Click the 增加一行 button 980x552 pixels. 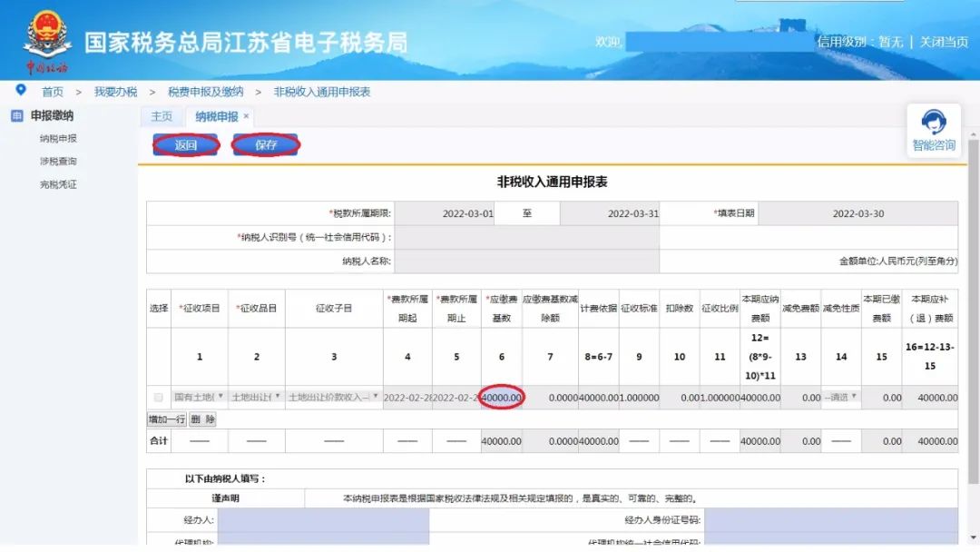166,419
